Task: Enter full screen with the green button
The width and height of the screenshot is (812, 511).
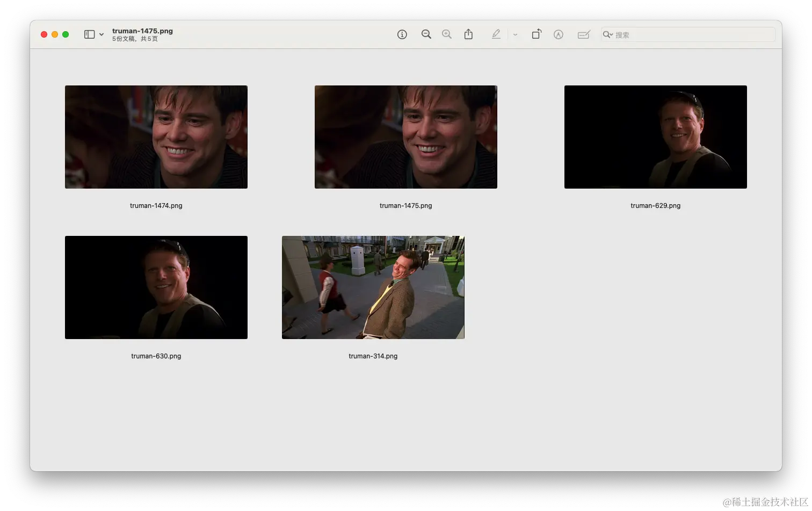Action: click(66, 34)
